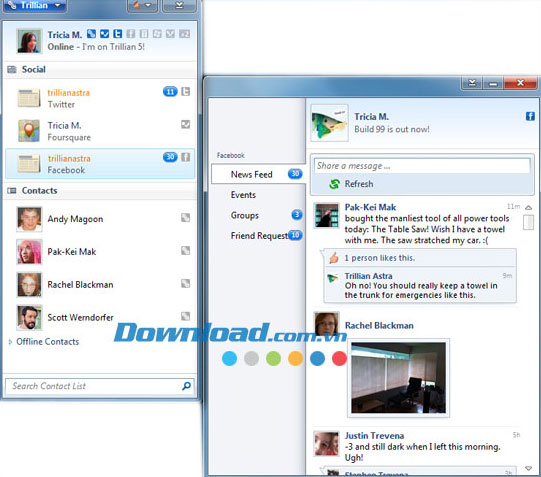Click the service icon on the Pak-Kei Mak row
Image resolution: width=541 pixels, height=477 pixels.
click(x=186, y=250)
